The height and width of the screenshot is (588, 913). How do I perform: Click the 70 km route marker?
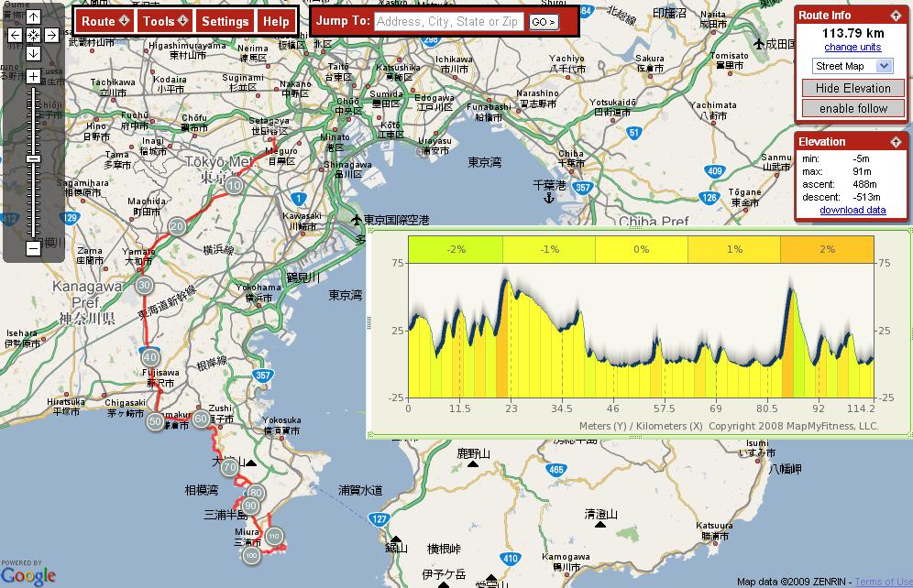coord(229,468)
